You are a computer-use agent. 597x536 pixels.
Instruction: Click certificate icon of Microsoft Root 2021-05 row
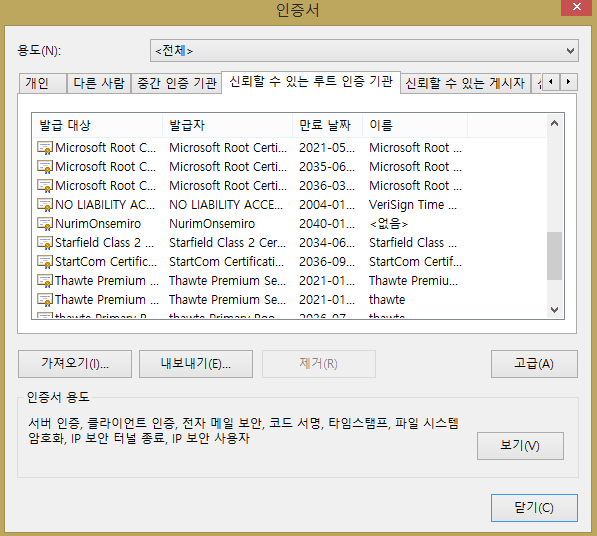pos(45,148)
